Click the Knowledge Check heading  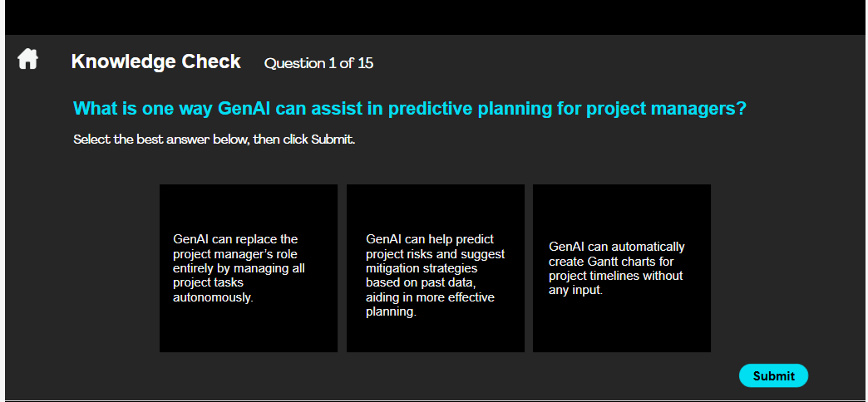click(x=156, y=61)
